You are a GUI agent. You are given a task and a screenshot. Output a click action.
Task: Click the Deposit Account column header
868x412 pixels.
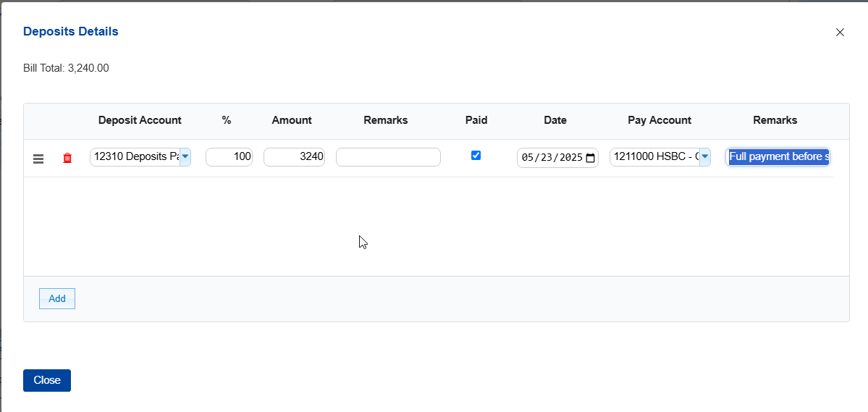pos(140,120)
